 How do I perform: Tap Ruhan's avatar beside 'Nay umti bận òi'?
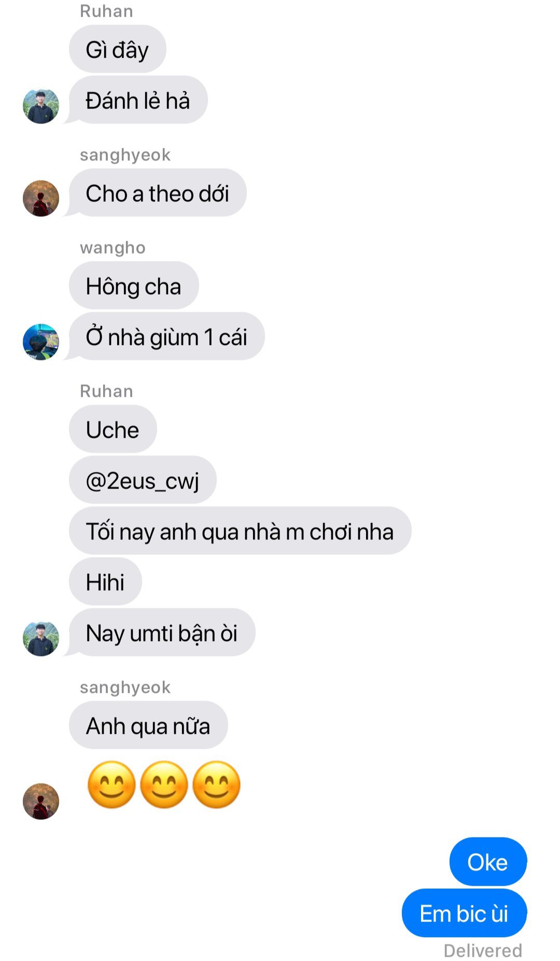(41, 638)
